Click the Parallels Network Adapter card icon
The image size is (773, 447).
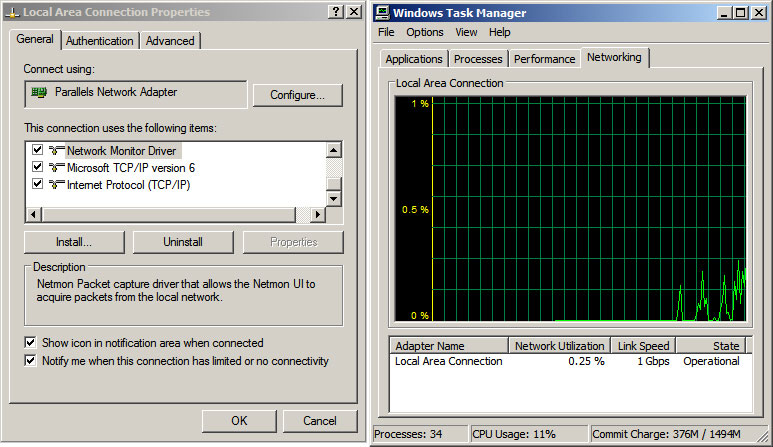[x=39, y=92]
